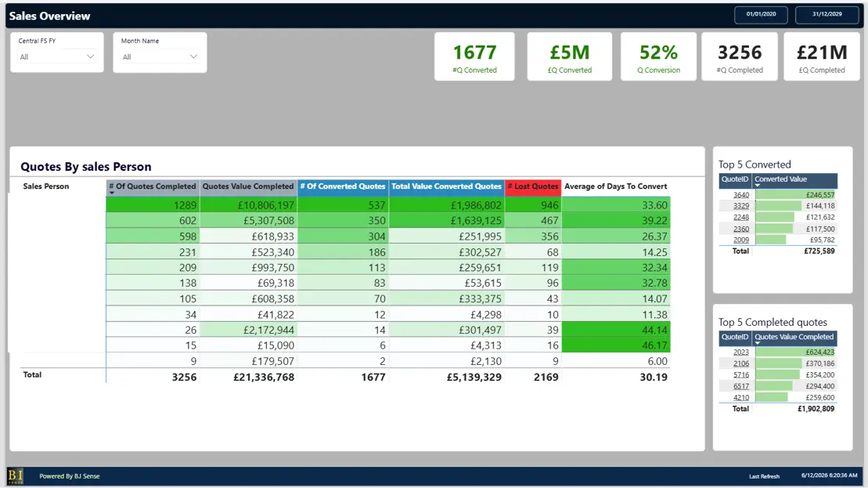The height and width of the screenshot is (488, 868).
Task: Select the 52% Q Conversion card
Action: tap(658, 56)
